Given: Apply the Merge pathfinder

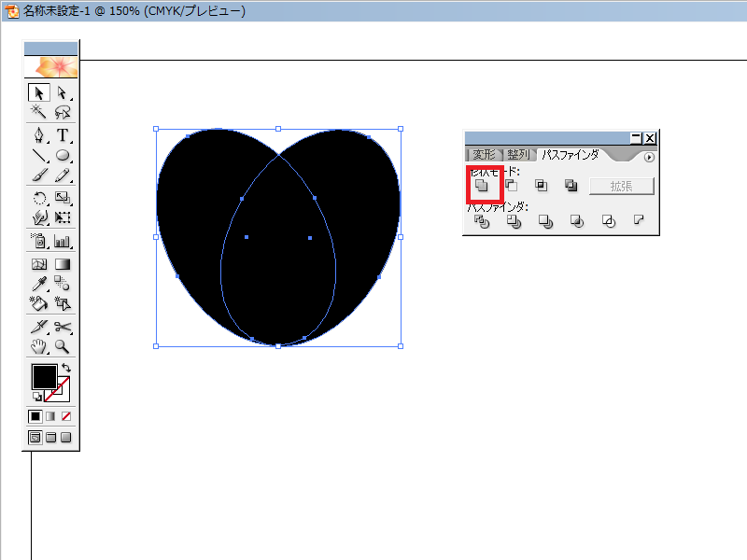Looking at the screenshot, I should [x=545, y=221].
